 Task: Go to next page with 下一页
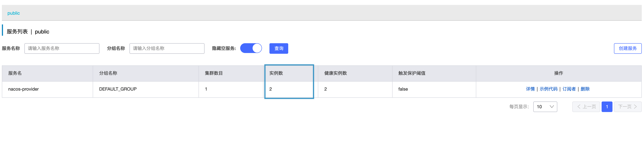coord(627,106)
